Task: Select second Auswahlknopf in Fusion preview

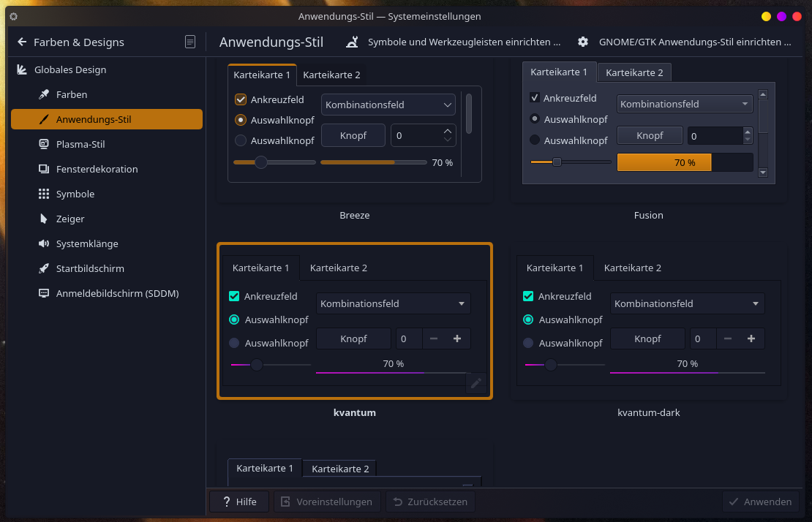Action: (535, 140)
